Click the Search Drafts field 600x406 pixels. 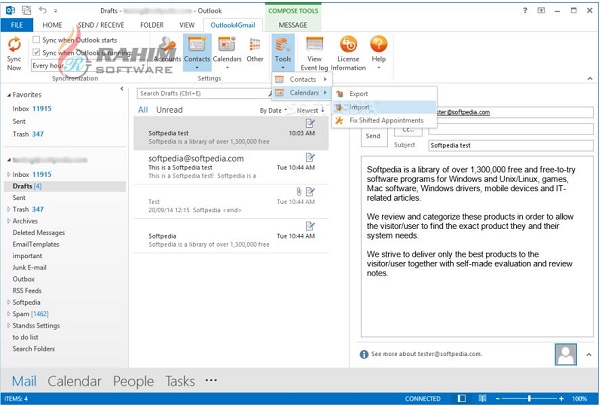click(205, 93)
